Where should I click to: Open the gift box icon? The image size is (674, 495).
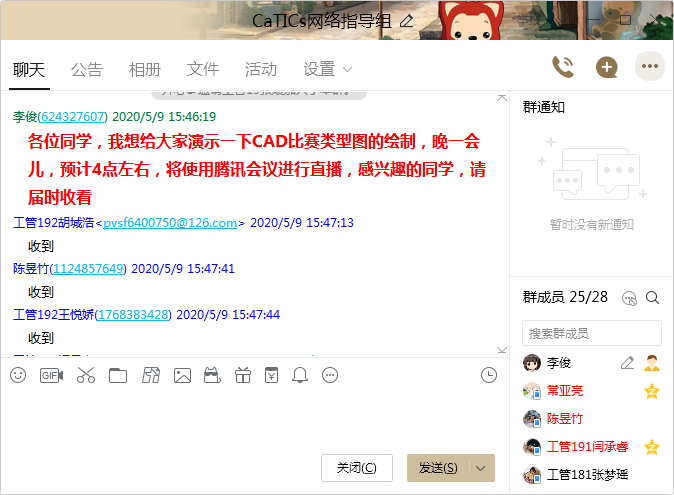tap(243, 375)
